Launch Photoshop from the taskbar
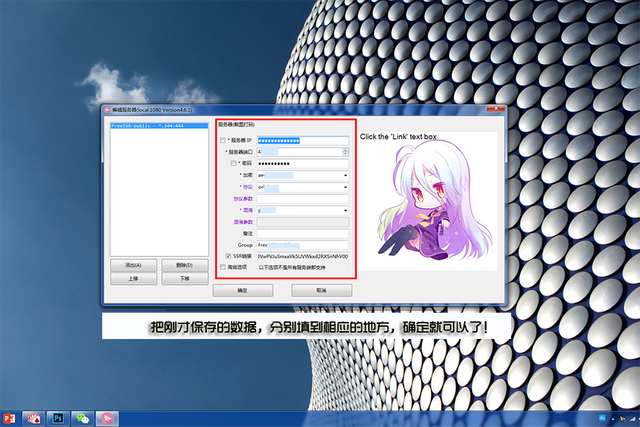 [x=58, y=418]
